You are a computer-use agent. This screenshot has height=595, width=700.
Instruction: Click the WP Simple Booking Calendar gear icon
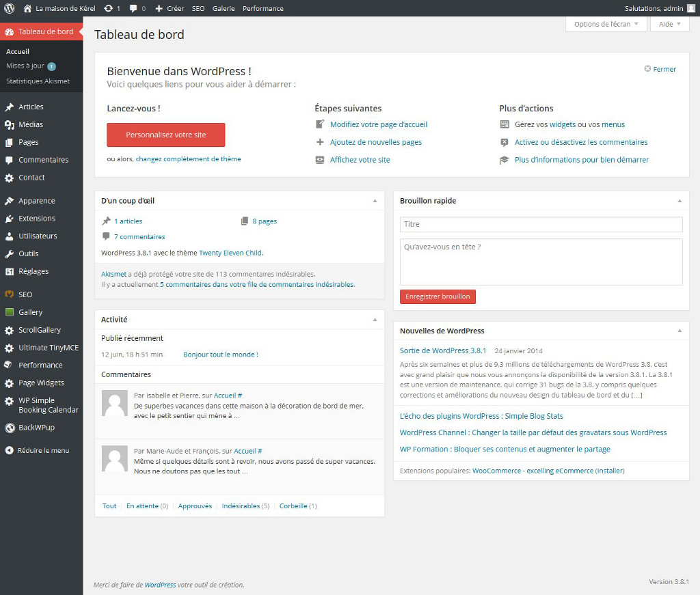click(x=10, y=401)
